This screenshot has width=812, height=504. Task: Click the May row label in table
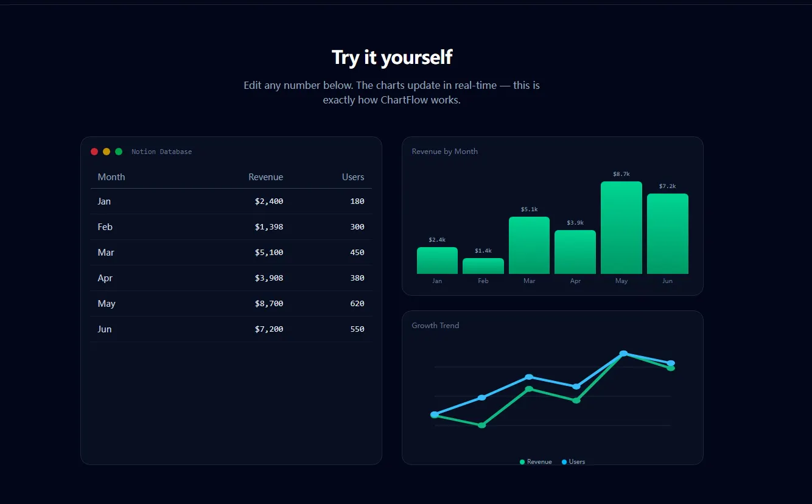[107, 304]
